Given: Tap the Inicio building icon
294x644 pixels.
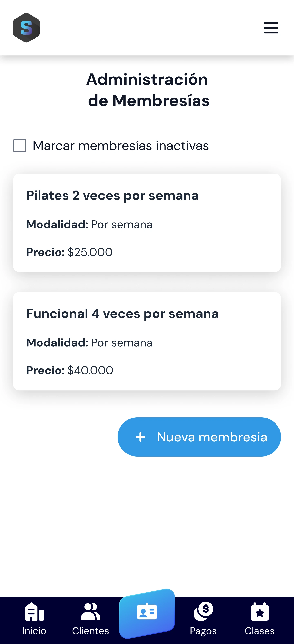Looking at the screenshot, I should point(34,612).
